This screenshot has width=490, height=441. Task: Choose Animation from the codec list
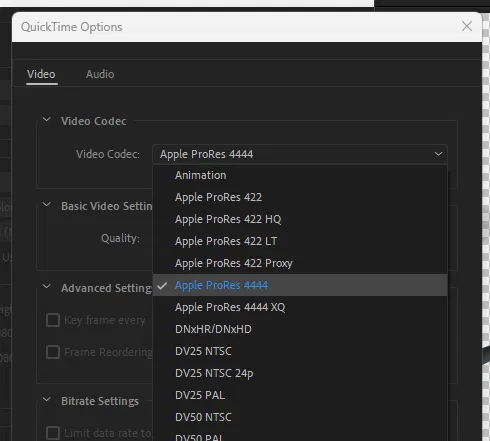(300, 175)
